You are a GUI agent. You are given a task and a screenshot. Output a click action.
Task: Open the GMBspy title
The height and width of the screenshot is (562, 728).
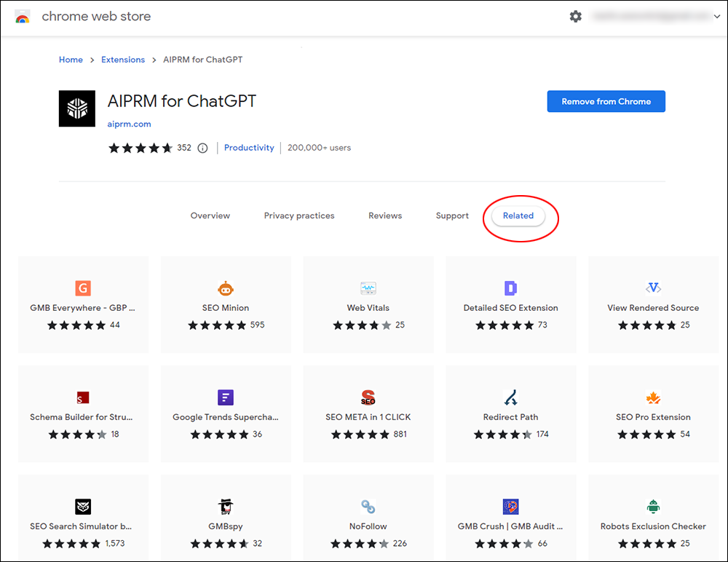click(226, 526)
